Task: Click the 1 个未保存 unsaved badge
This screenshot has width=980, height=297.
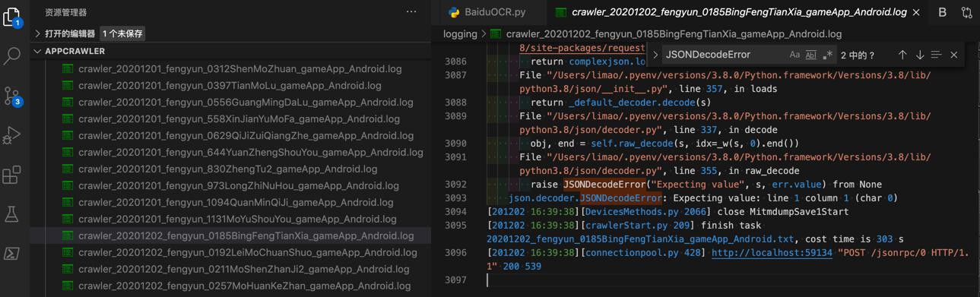Action: [x=122, y=33]
